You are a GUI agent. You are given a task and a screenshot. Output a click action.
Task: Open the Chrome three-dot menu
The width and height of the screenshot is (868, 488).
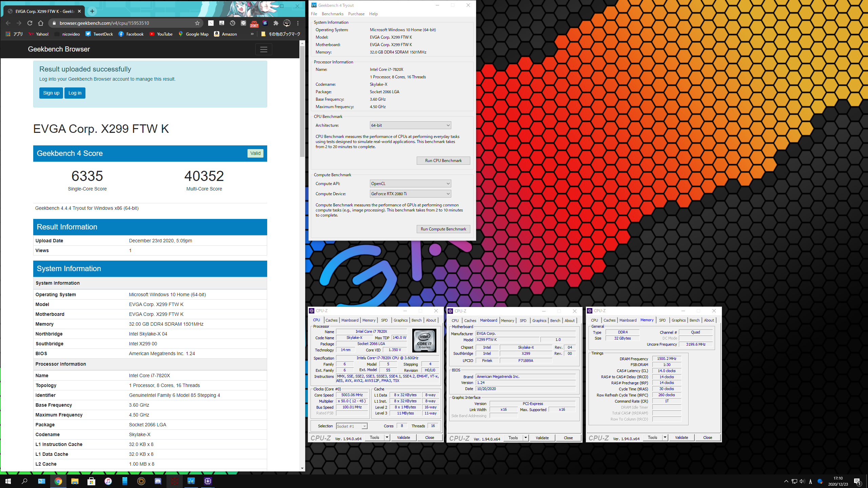pyautogui.click(x=298, y=23)
